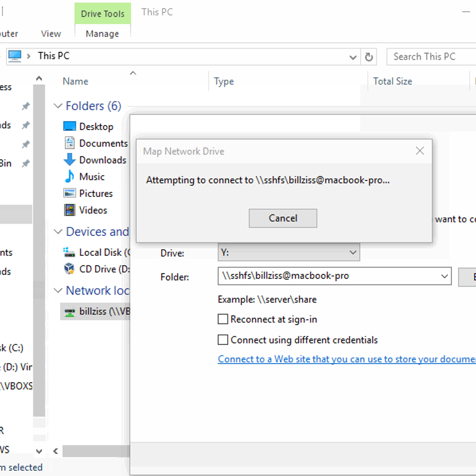Viewport: 476px width, 476px height.
Task: Open the Documents folder icon
Action: click(70, 143)
